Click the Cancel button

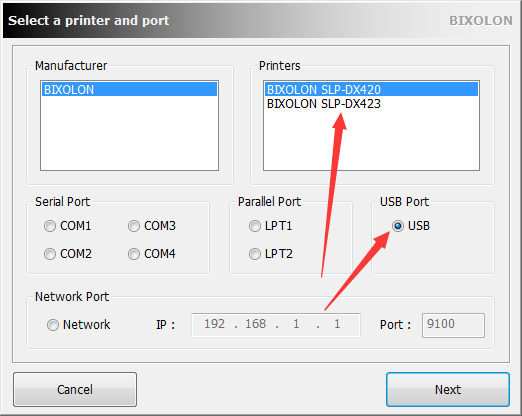(75, 389)
